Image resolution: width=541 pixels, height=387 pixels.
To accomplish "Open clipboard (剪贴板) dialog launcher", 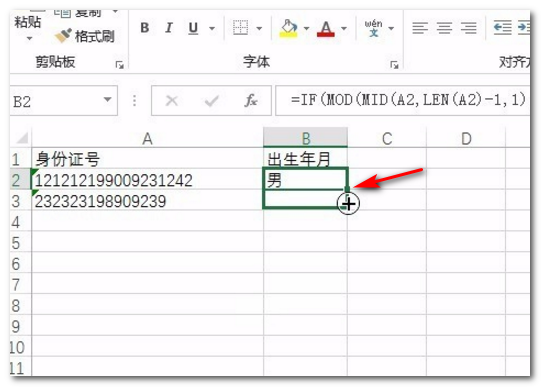I will [x=119, y=64].
